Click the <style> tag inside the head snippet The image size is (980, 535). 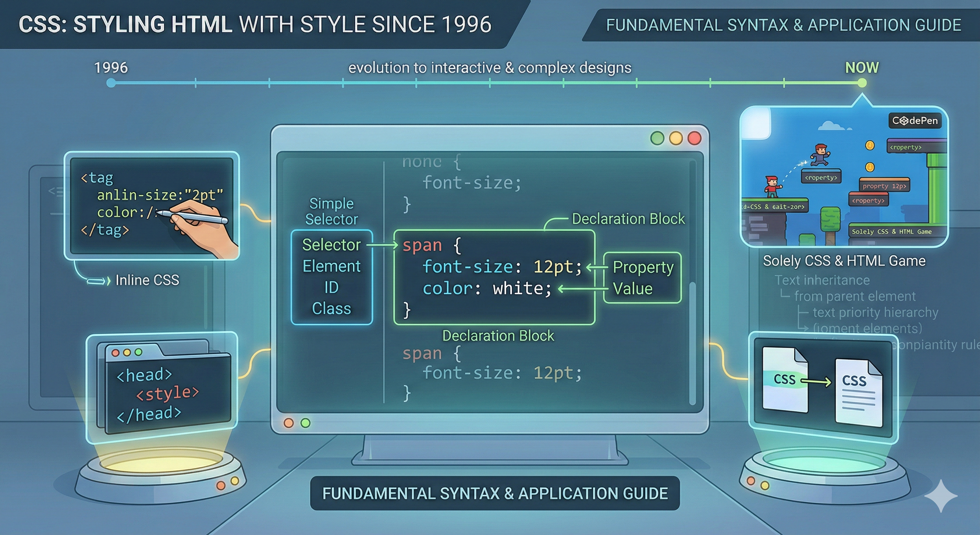pos(168,393)
